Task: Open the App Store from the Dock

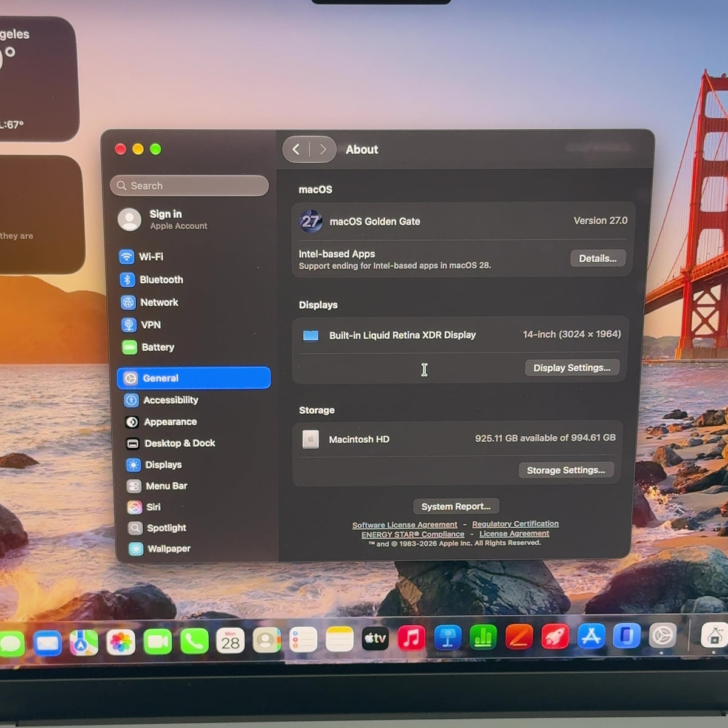Action: 591,636
